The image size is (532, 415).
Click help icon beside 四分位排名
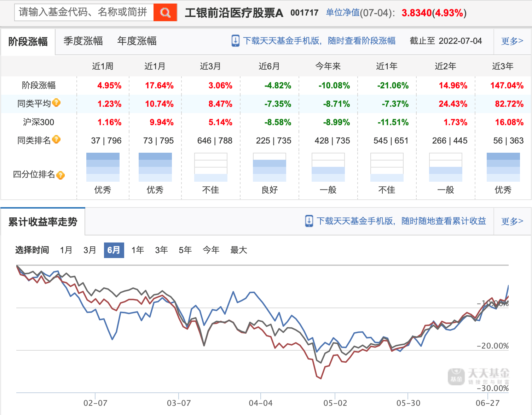click(60, 175)
